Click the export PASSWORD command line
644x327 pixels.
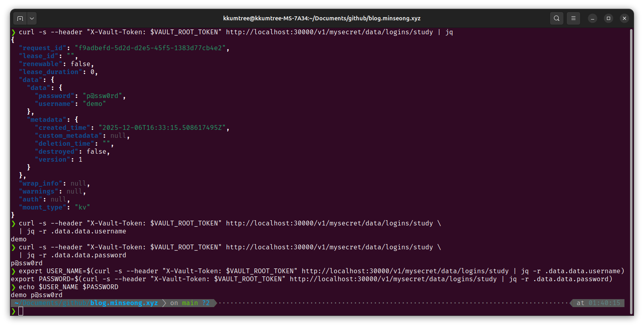pyautogui.click(x=312, y=279)
